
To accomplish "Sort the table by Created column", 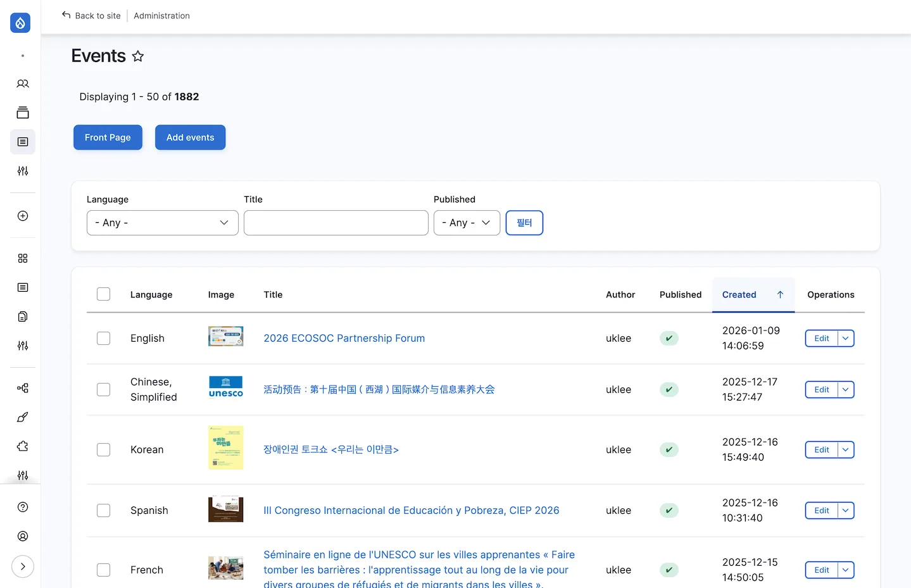I will 739,295.
